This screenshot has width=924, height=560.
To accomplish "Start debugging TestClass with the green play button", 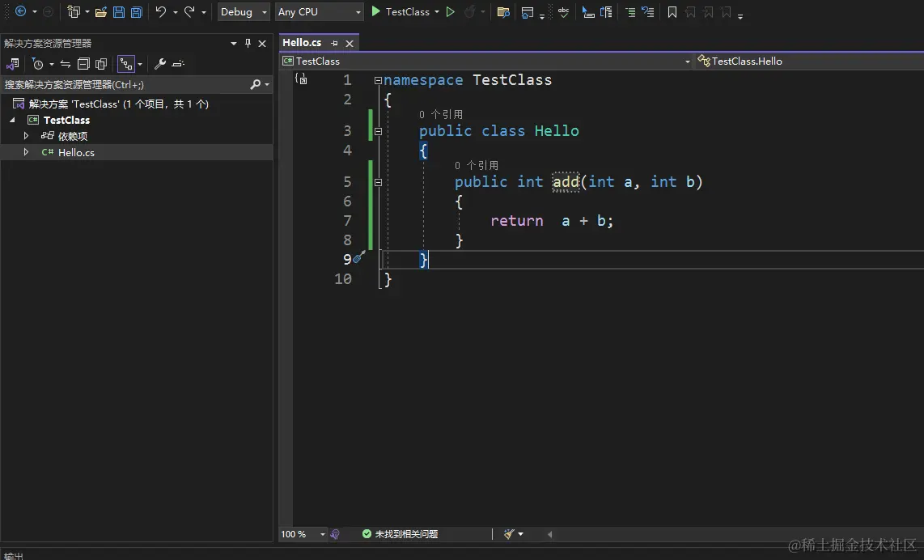I will click(375, 11).
